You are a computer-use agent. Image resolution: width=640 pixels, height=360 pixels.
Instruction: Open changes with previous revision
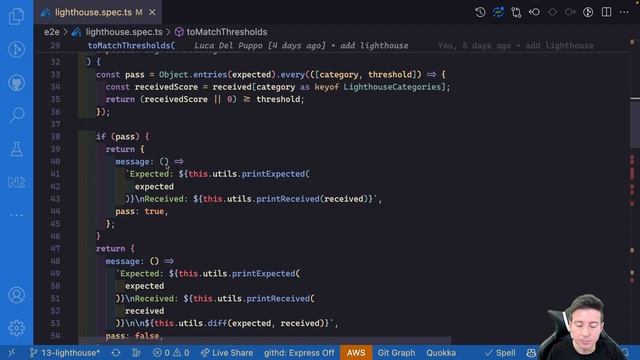pos(534,12)
